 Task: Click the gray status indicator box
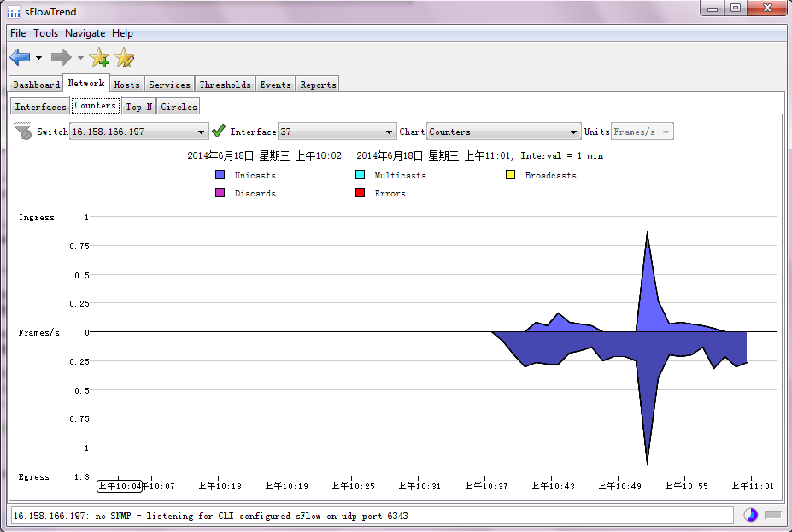pyautogui.click(x=773, y=515)
